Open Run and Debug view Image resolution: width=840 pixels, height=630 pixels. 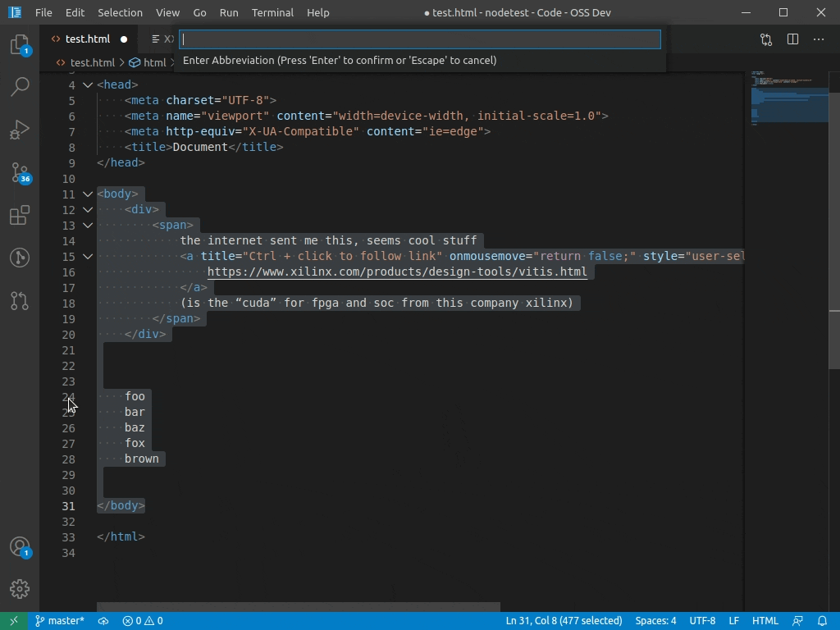[20, 130]
